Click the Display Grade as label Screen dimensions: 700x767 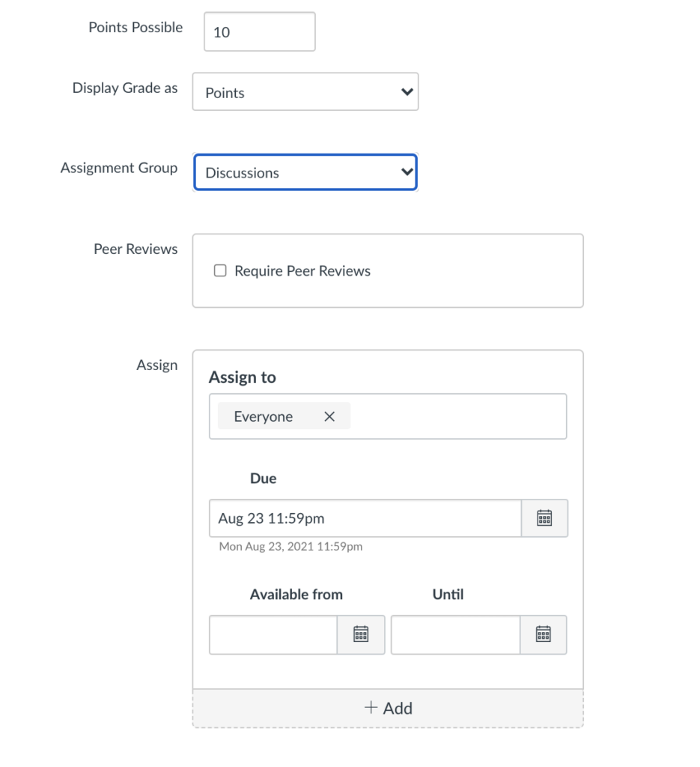125,88
